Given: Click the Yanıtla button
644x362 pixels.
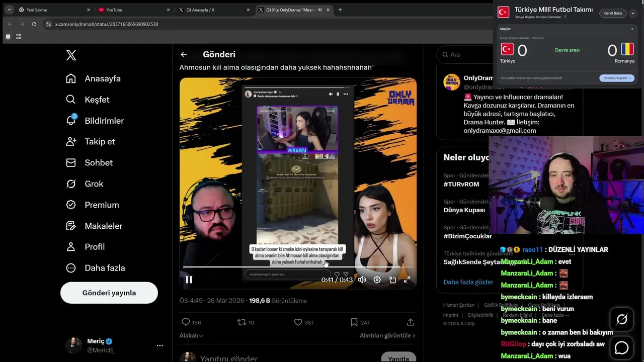Looking at the screenshot, I should coord(398,358).
